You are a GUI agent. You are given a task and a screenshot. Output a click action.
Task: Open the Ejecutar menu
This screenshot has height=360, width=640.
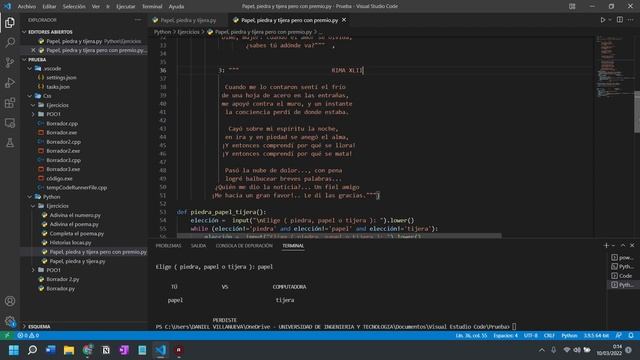126,6
